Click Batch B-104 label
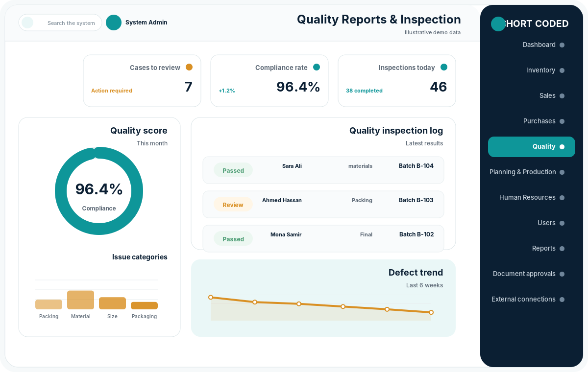The height and width of the screenshot is (372, 588). point(416,166)
